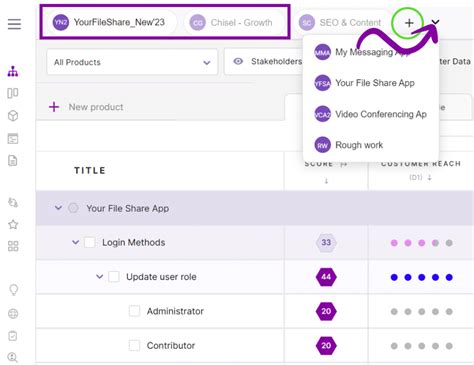Open the star favorites icon in sidebar
The width and height of the screenshot is (474, 365).
point(13,225)
